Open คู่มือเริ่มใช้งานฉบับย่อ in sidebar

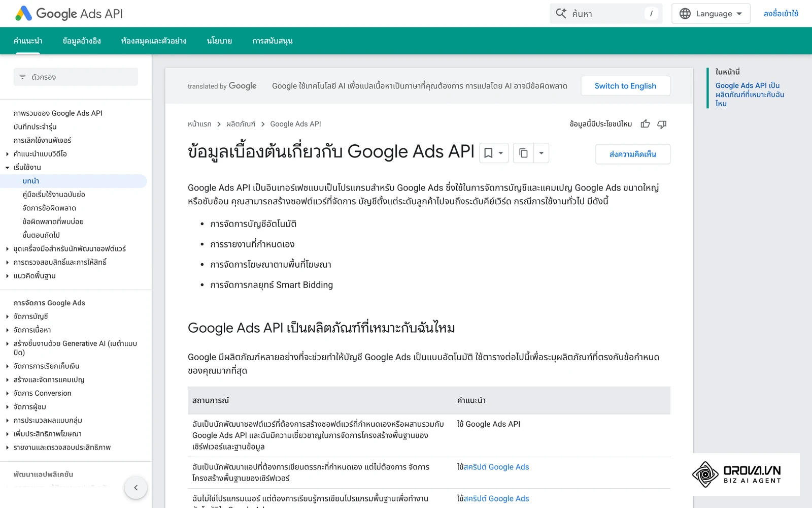54,195
